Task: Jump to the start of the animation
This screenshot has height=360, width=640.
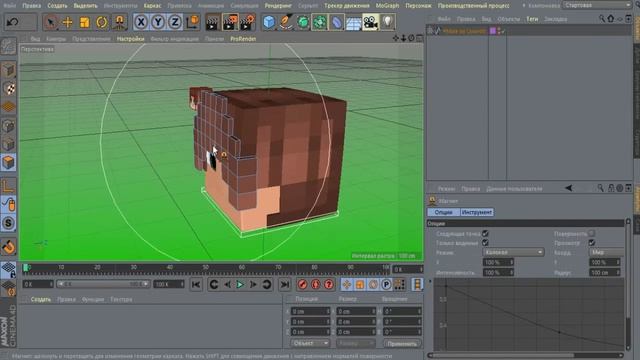Action: (196, 284)
